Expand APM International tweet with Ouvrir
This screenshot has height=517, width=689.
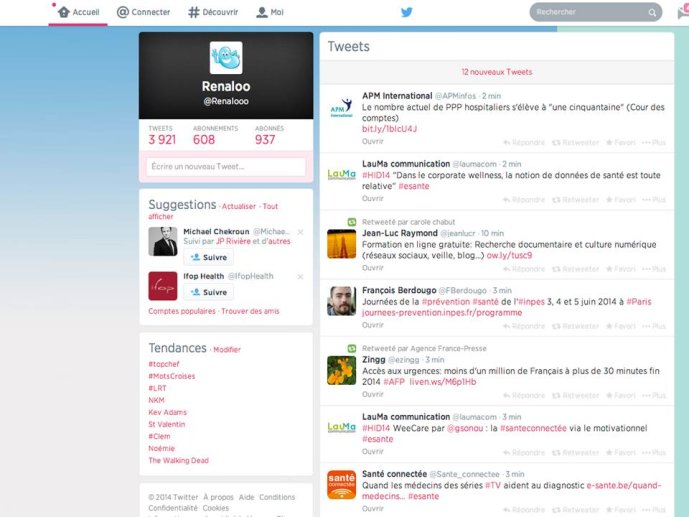coord(373,141)
